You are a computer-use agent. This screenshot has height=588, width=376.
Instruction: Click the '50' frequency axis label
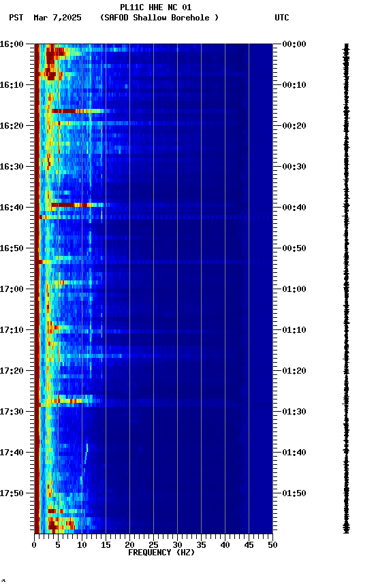pos(272,545)
